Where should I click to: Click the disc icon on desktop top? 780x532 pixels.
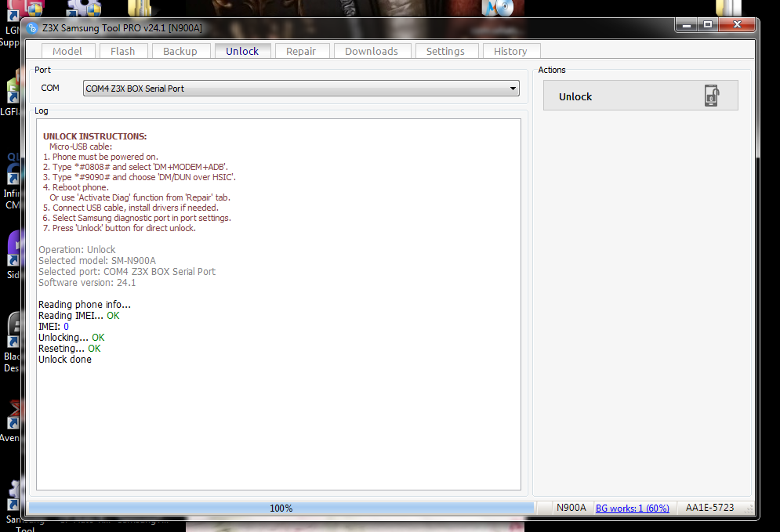point(498,8)
